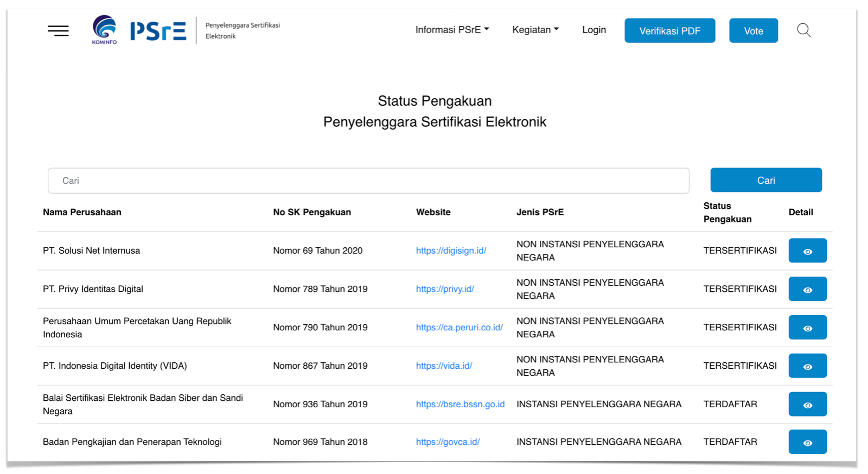Click Nomor 69 Tahun 2020 cell
868x474 pixels.
[317, 251]
